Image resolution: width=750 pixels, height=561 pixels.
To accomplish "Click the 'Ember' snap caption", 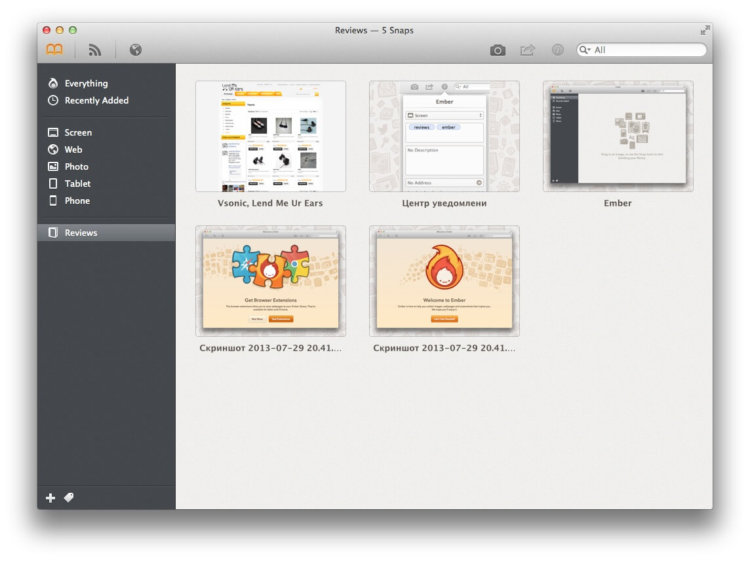I will coord(618,203).
